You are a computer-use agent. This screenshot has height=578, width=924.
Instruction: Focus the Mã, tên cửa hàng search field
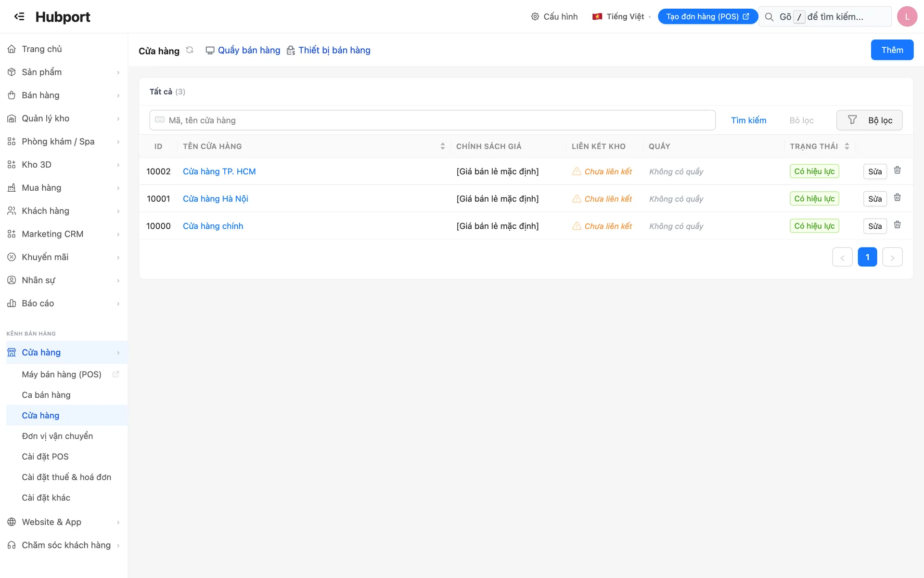pyautogui.click(x=432, y=120)
